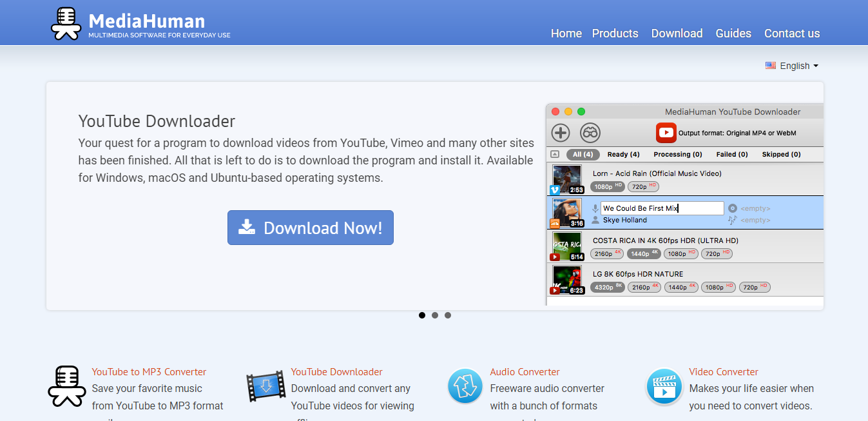Click the YouTube Downloader film strip icon
This screenshot has width=868, height=421.
[265, 386]
